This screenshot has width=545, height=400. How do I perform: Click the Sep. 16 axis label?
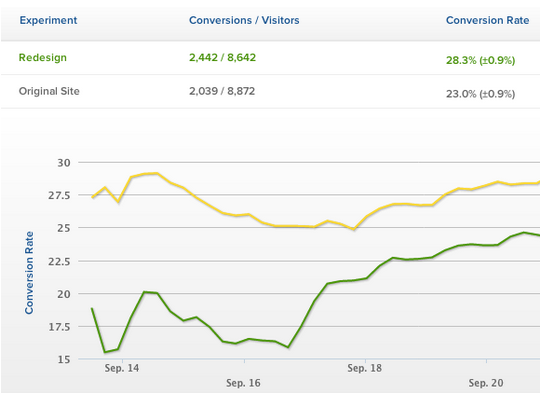coord(243,383)
